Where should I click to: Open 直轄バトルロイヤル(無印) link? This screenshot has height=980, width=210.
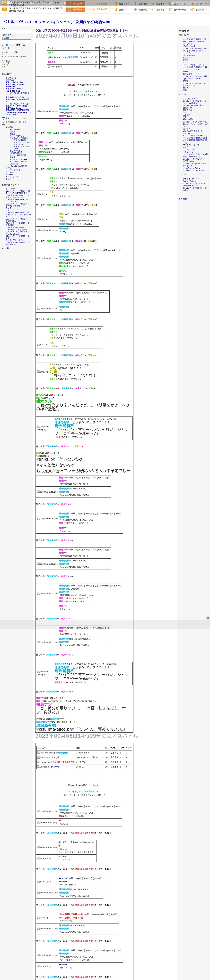tap(16, 106)
